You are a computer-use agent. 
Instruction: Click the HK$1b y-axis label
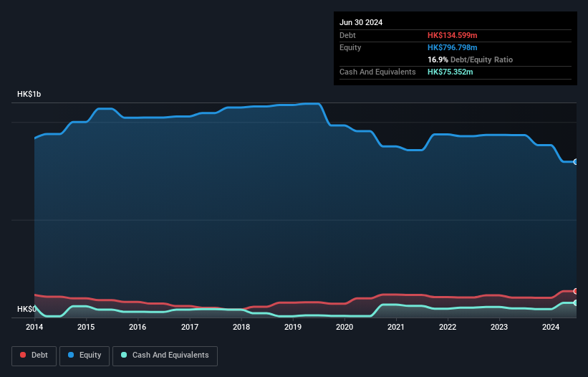click(x=29, y=94)
